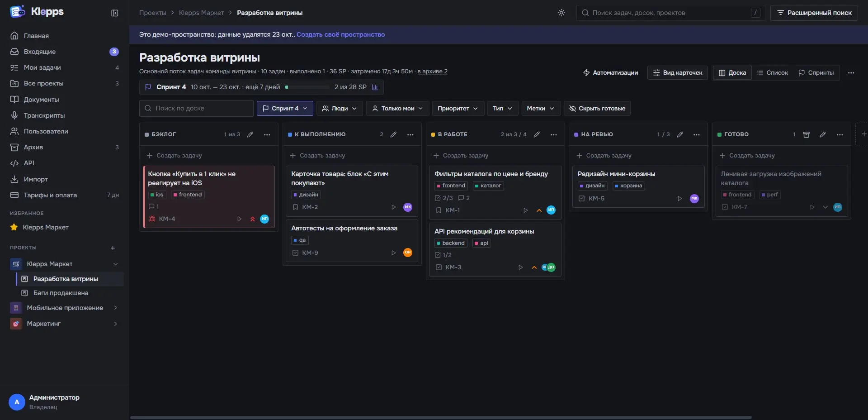Collapse the sidebar panel icon
Viewport: 868px width, 420px height.
click(115, 13)
